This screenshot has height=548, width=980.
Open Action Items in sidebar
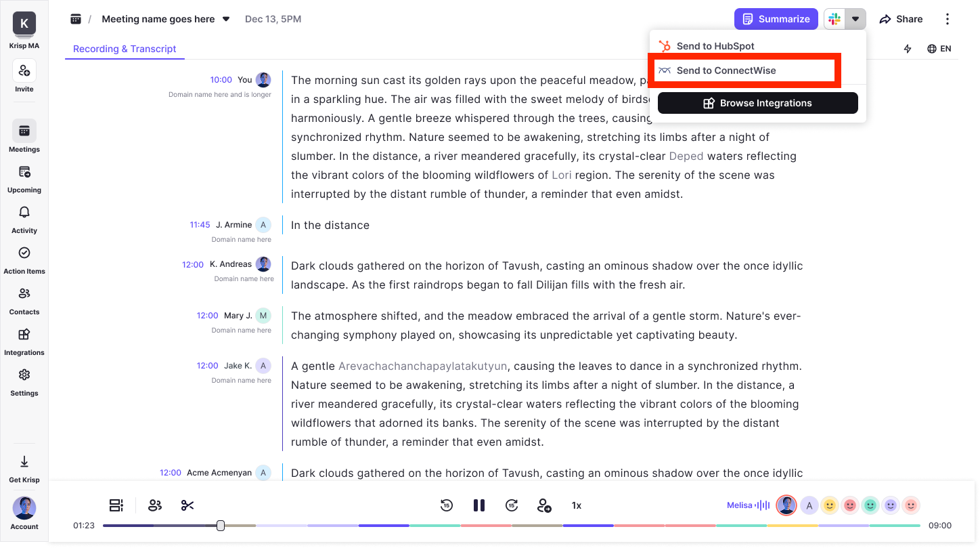click(x=24, y=260)
